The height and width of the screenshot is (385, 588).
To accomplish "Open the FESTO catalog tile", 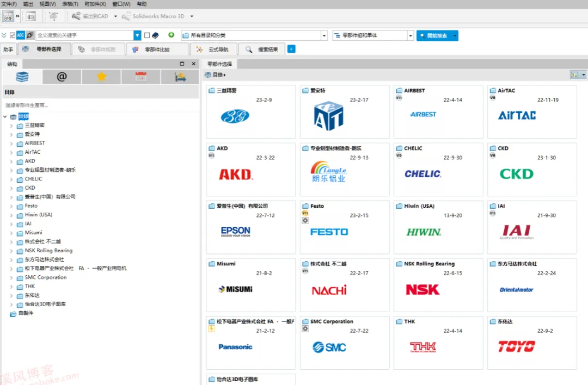I will pyautogui.click(x=345, y=227).
